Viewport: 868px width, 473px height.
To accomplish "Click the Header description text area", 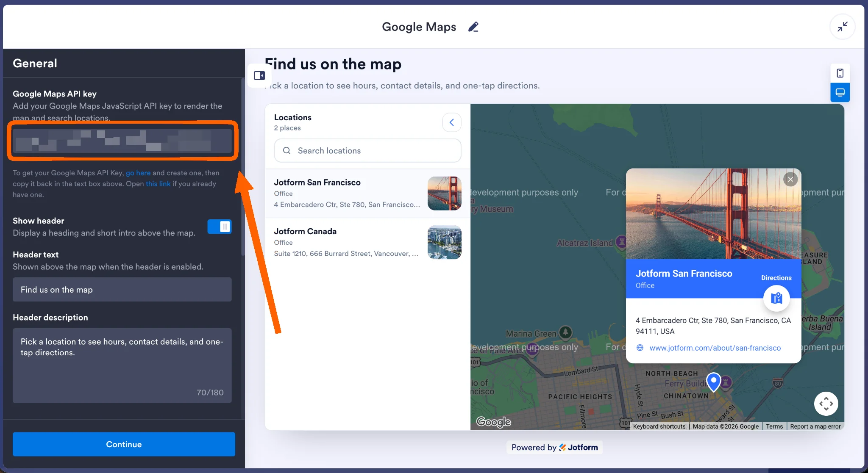I will pyautogui.click(x=122, y=365).
